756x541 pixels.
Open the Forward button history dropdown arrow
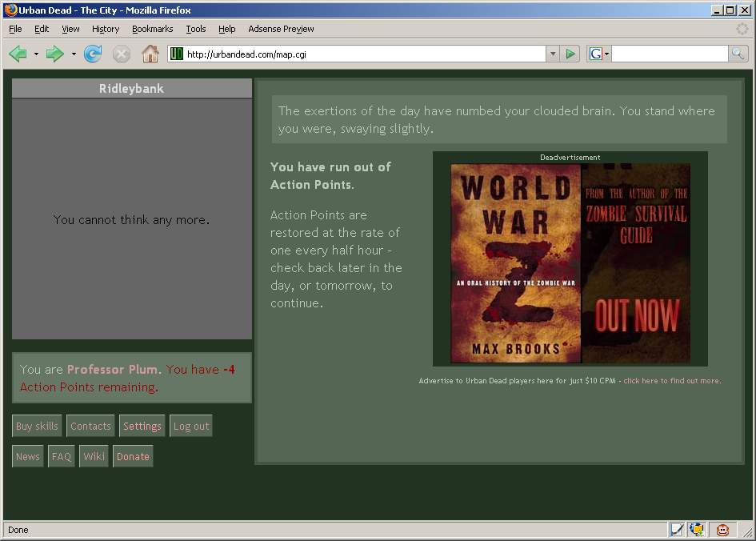[74, 54]
